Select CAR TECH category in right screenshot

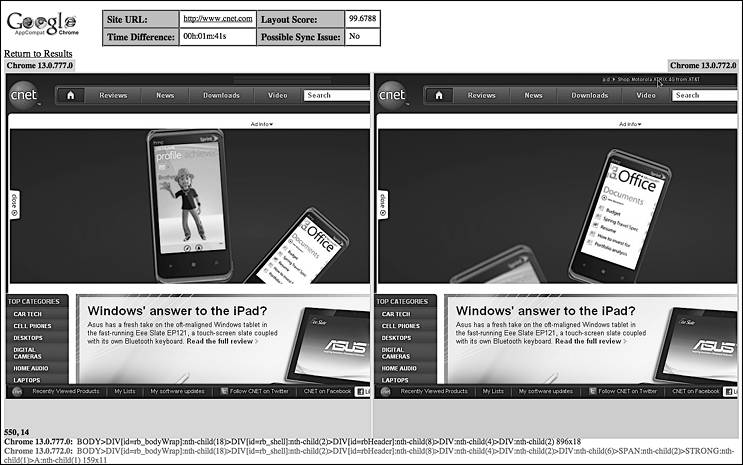tap(396, 314)
